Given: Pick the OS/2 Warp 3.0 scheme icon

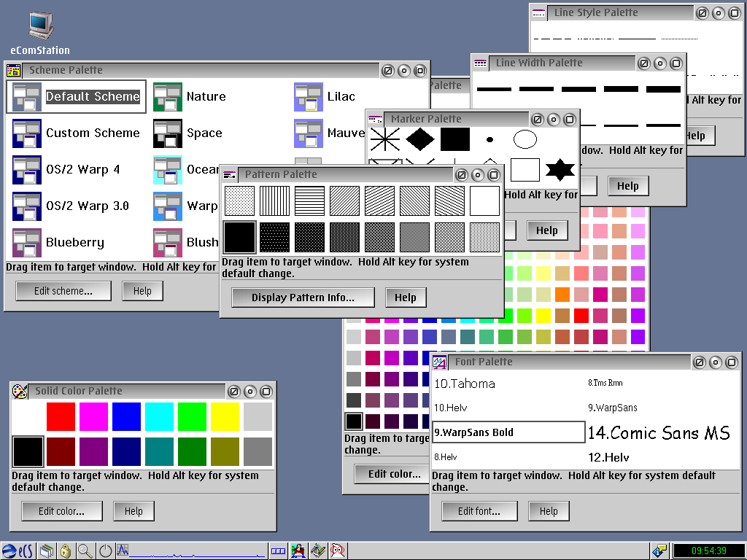Looking at the screenshot, I should [27, 206].
